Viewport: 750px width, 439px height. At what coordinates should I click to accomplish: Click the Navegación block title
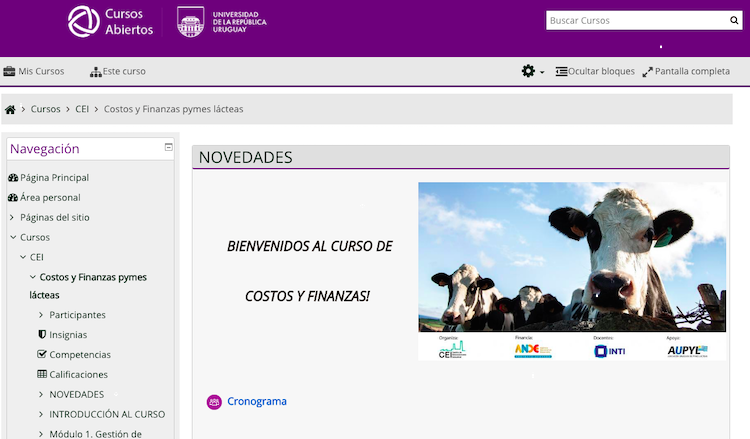44,149
